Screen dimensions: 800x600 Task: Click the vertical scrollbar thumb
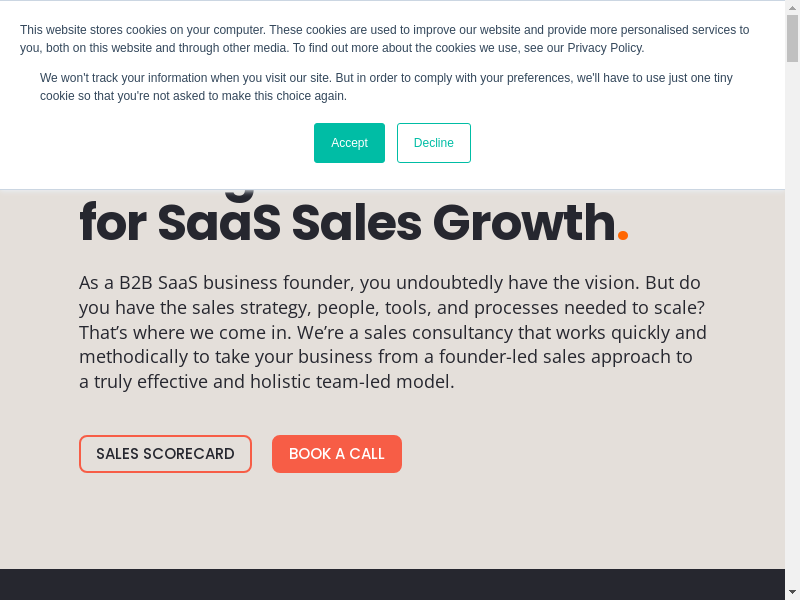[792, 38]
